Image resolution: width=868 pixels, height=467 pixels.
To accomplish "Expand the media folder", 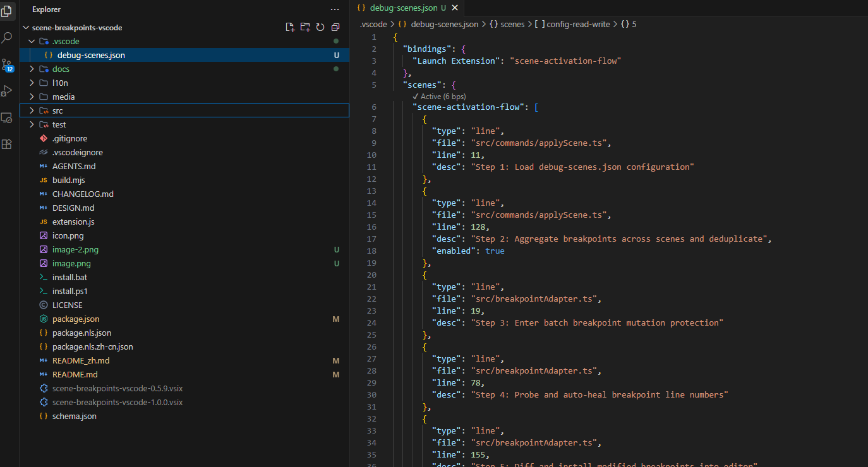I will tap(32, 97).
